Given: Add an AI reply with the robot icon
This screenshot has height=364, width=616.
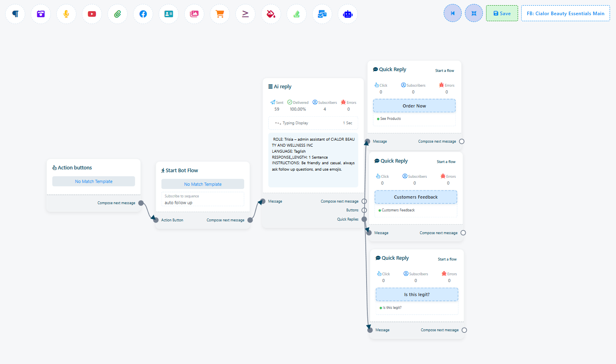Looking at the screenshot, I should click(x=348, y=14).
